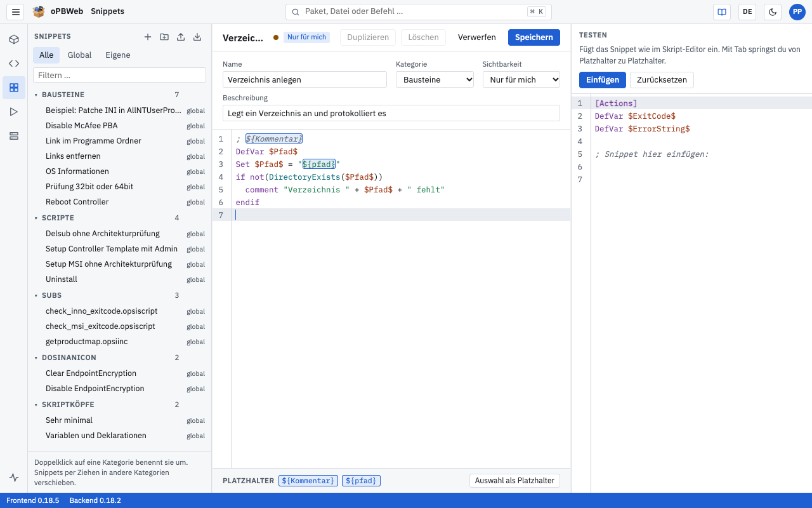Select the getproductmap.opsiinc snippet
The image size is (812, 508).
(120, 342)
